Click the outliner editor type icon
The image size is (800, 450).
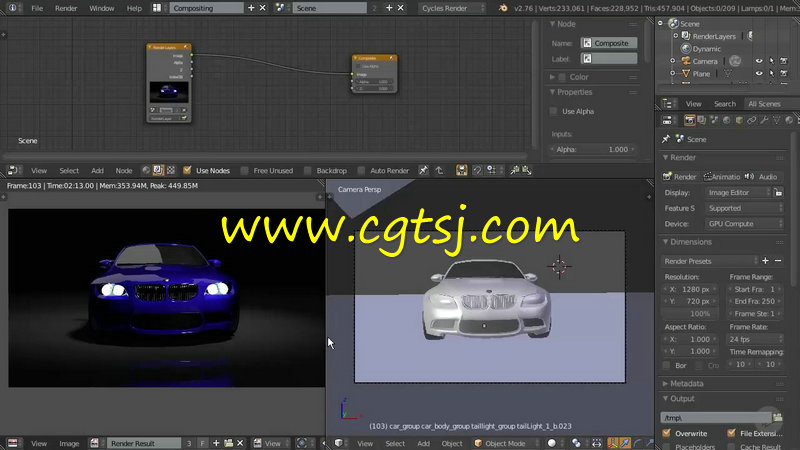click(667, 104)
